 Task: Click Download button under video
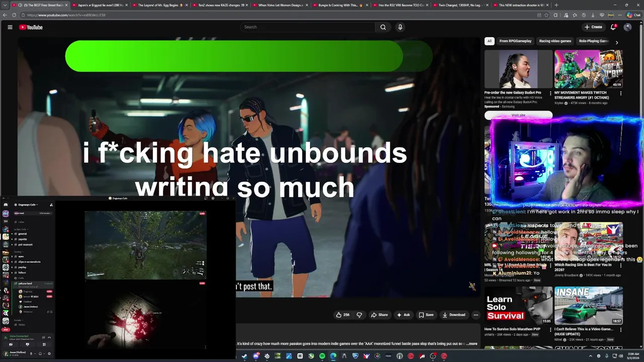(x=454, y=315)
